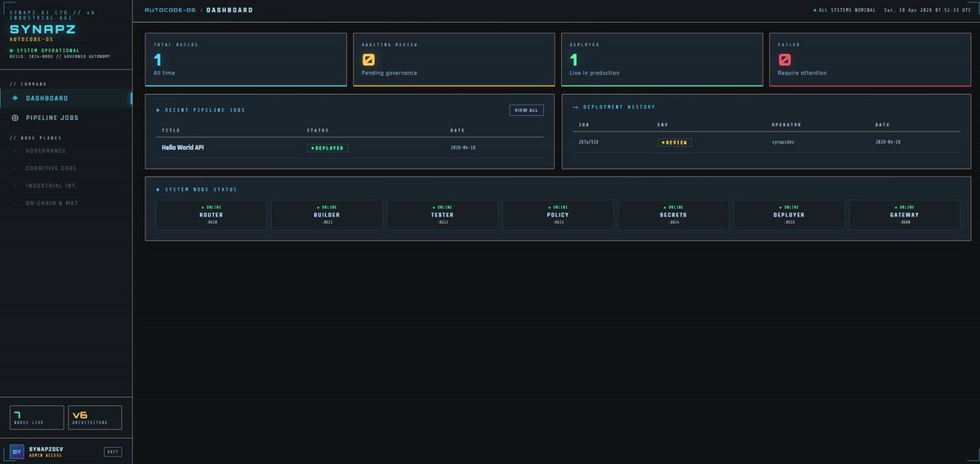
Task: Click the All Systems Nominal indicator
Action: 844,10
